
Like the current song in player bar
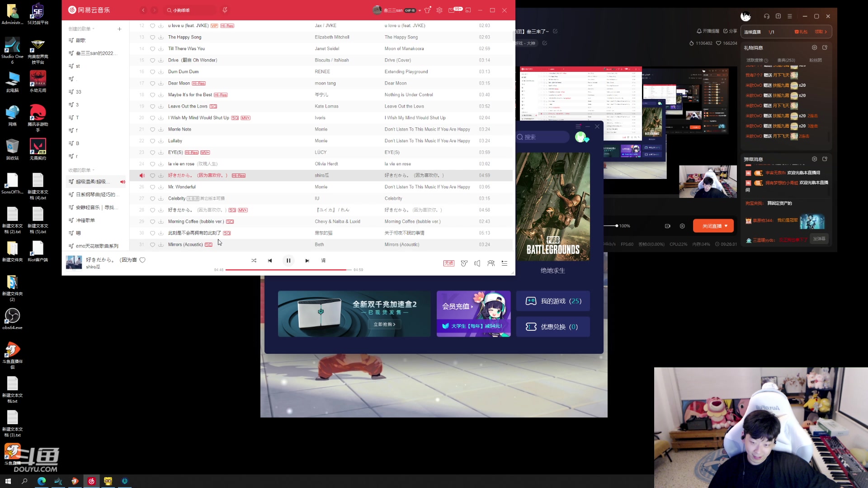click(142, 260)
